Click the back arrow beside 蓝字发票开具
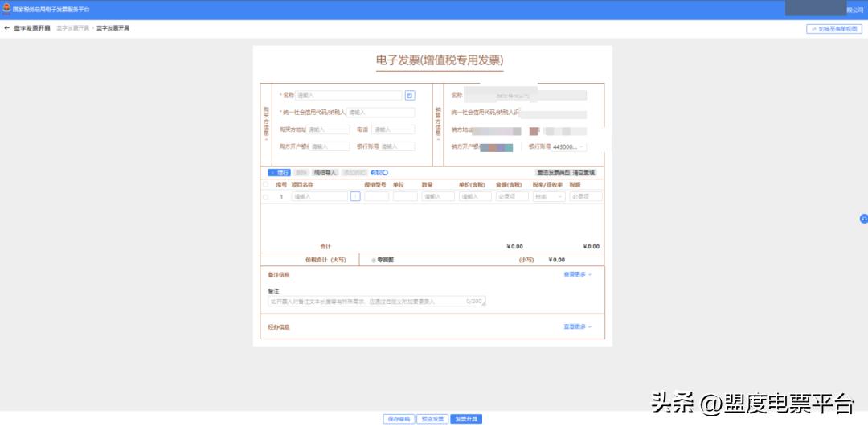 [6, 27]
